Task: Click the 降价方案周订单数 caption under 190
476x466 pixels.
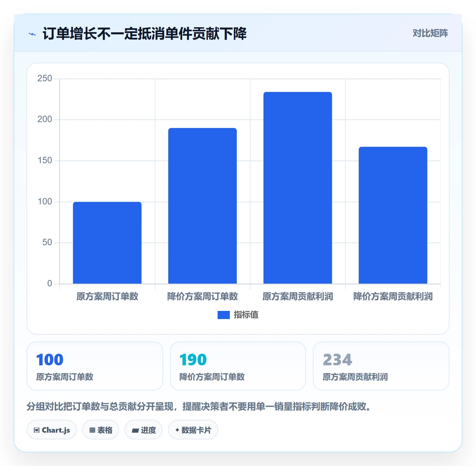Action: click(x=212, y=377)
